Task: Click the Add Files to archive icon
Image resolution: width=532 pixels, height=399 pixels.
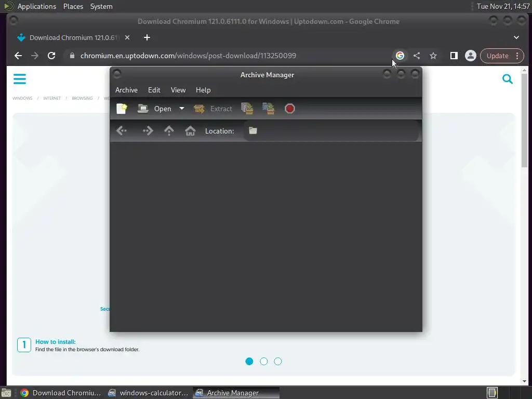Action: pos(247,109)
